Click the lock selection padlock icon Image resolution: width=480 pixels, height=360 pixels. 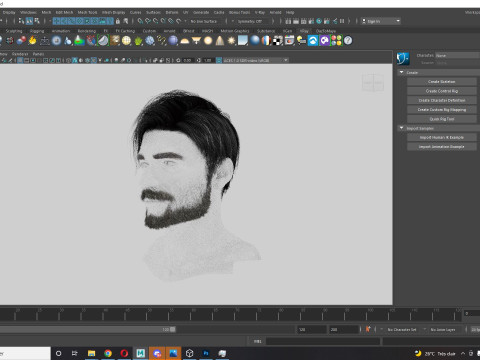[x=117, y=21]
